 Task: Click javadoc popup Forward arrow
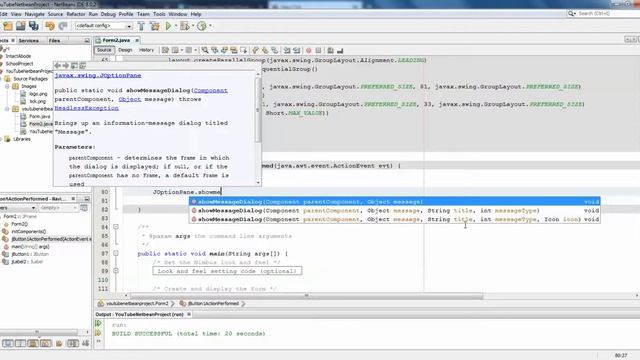click(x=66, y=66)
